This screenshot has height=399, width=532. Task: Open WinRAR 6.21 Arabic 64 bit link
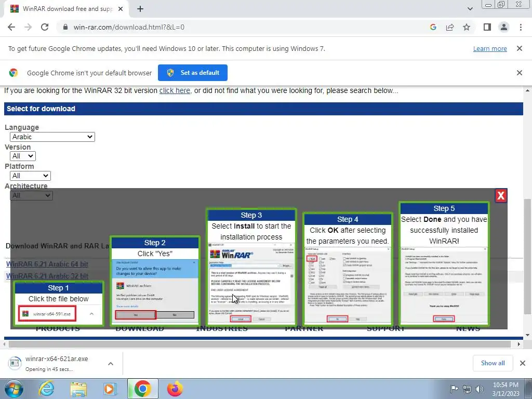47,264
